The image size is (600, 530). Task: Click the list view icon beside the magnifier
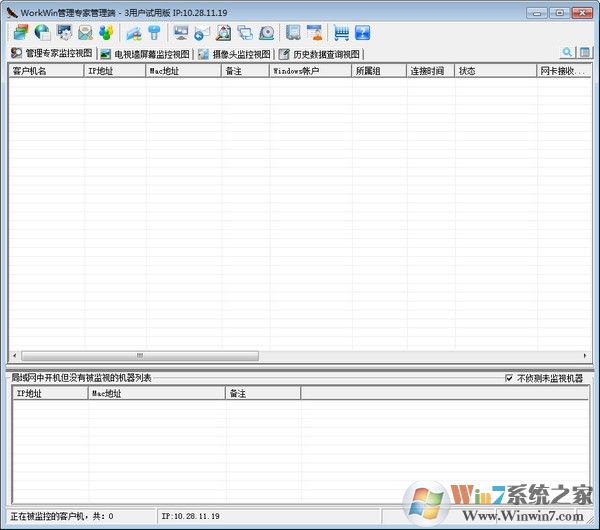pos(585,53)
